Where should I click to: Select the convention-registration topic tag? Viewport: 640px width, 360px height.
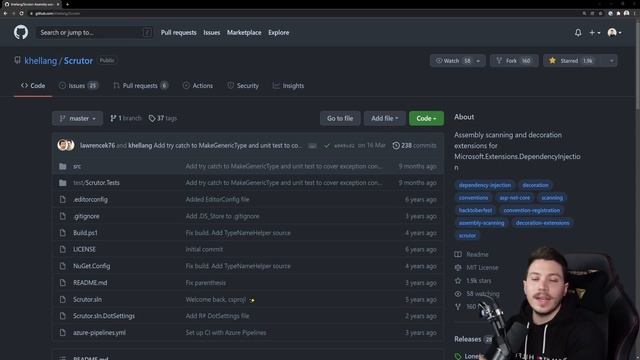tap(531, 211)
